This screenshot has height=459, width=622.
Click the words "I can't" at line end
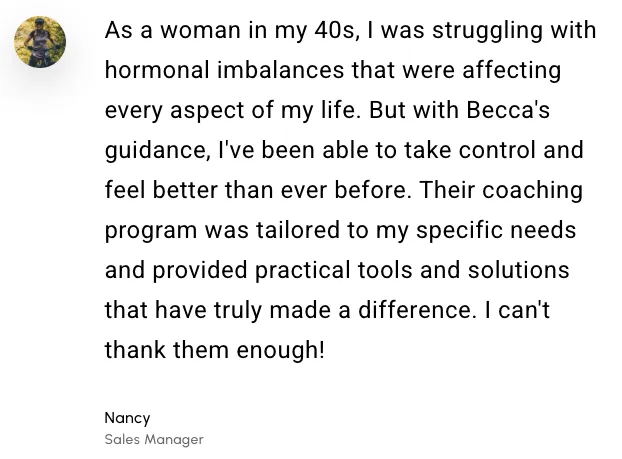(517, 310)
